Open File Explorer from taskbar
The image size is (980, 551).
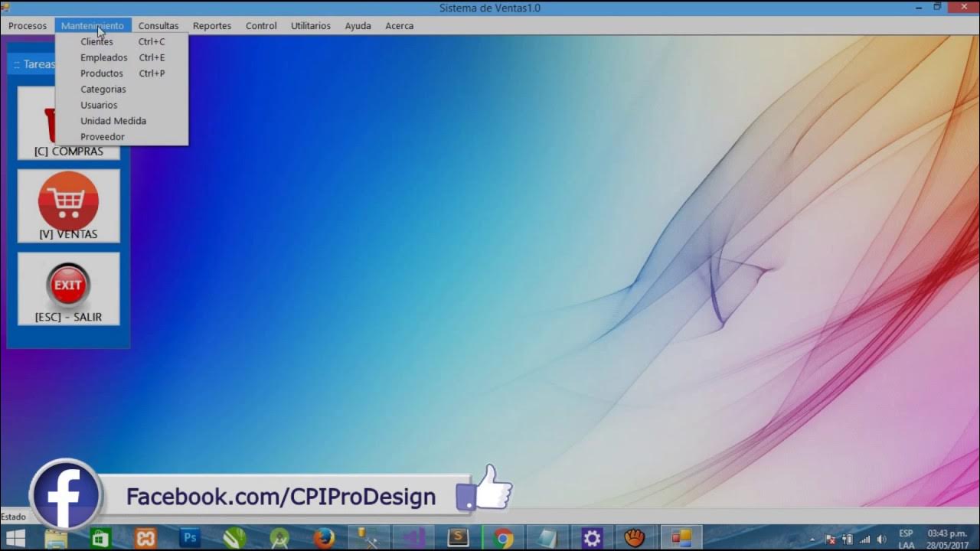pos(56,539)
